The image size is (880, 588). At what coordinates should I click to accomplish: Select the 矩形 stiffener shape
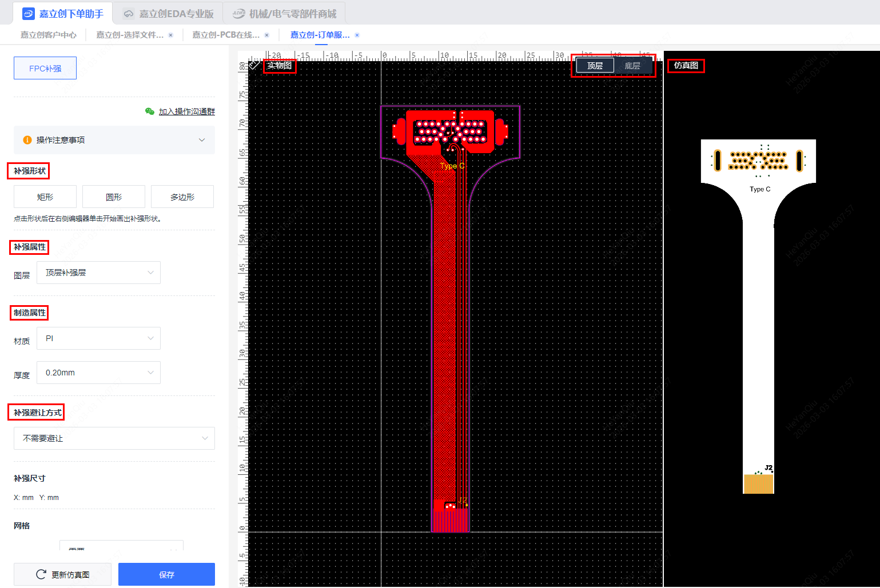[45, 197]
